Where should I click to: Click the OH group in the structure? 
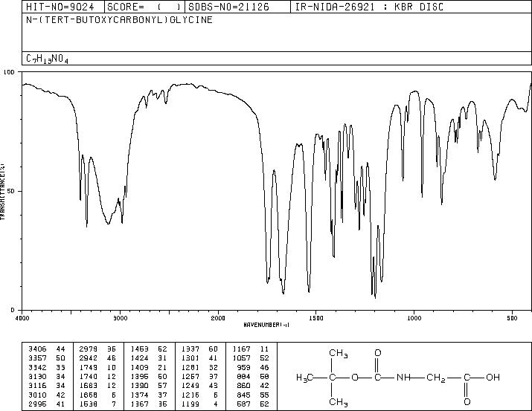click(x=493, y=377)
